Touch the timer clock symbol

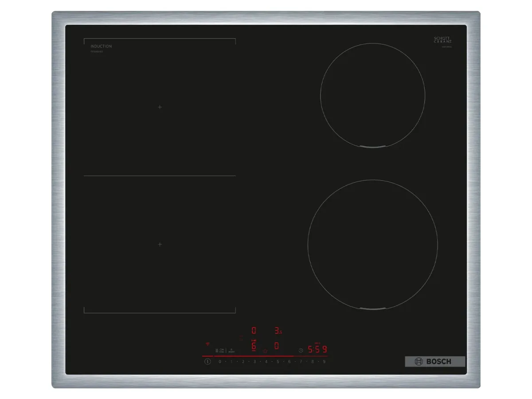pyautogui.click(x=301, y=350)
